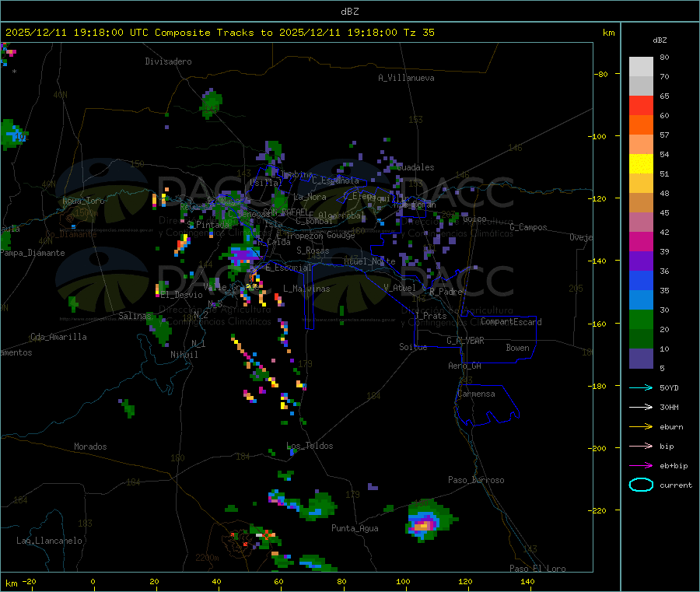The height and width of the screenshot is (592, 700).
Task: Click the 'Guadales' location label
Action: (415, 167)
